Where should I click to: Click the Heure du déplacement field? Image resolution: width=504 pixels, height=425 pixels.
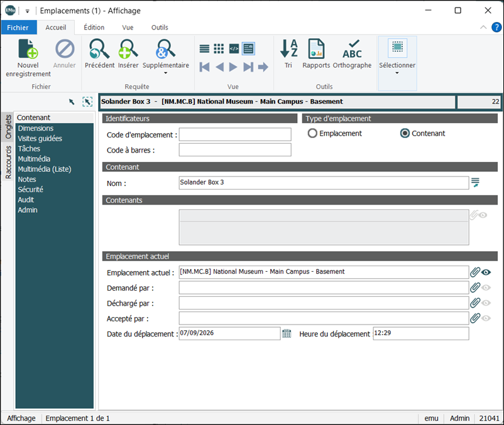pos(421,333)
